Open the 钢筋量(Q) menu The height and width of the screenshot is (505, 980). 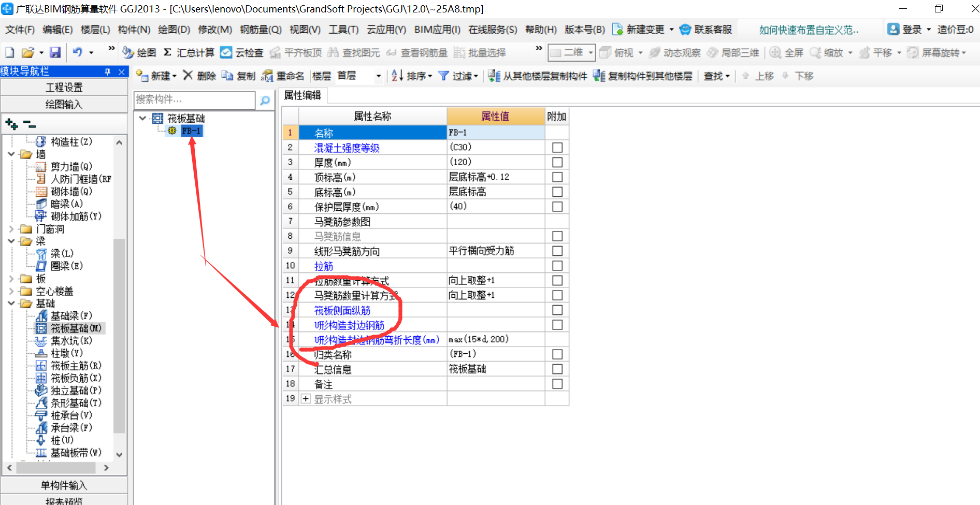coord(261,30)
